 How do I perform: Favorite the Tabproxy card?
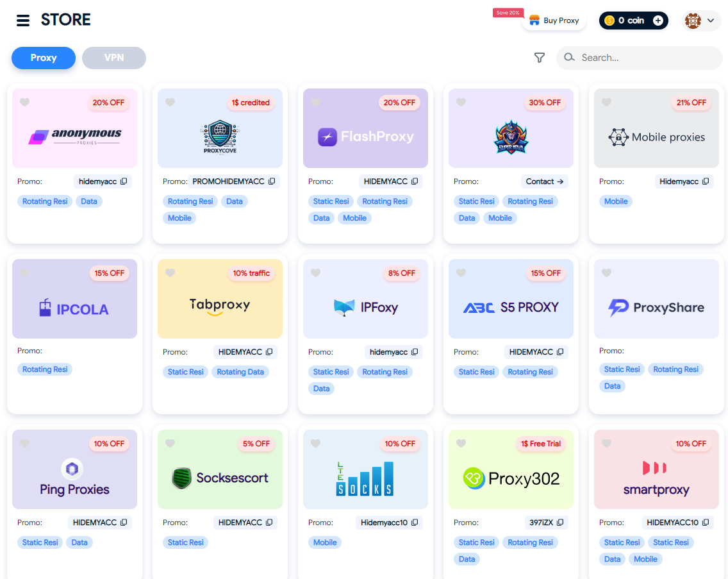[x=170, y=273]
